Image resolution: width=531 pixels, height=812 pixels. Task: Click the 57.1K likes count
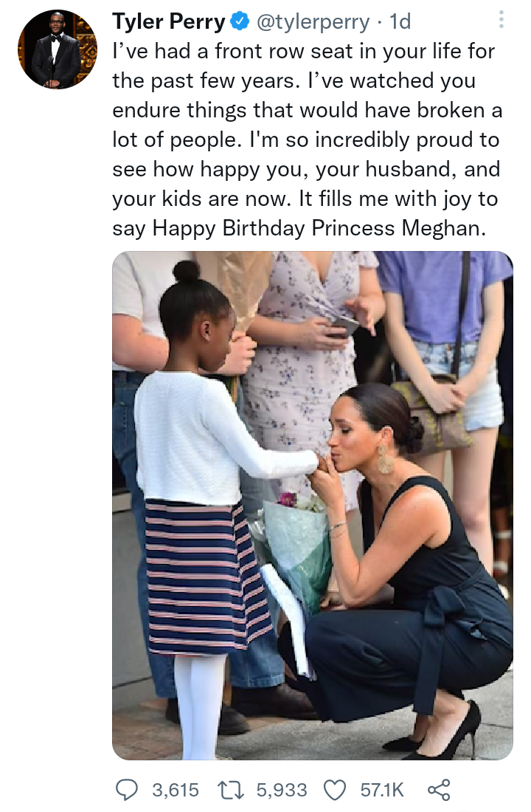click(382, 790)
